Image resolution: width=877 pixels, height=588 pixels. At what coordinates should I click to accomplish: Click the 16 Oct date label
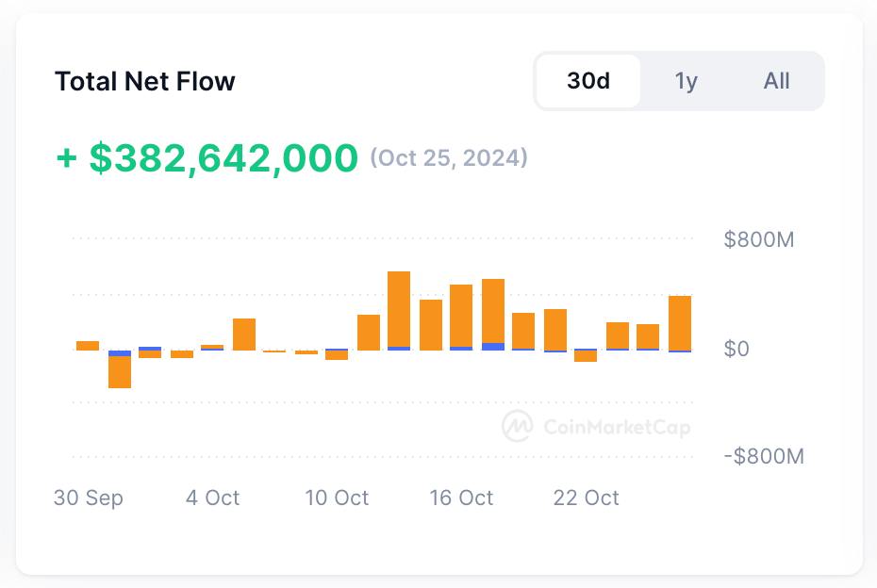click(x=461, y=498)
